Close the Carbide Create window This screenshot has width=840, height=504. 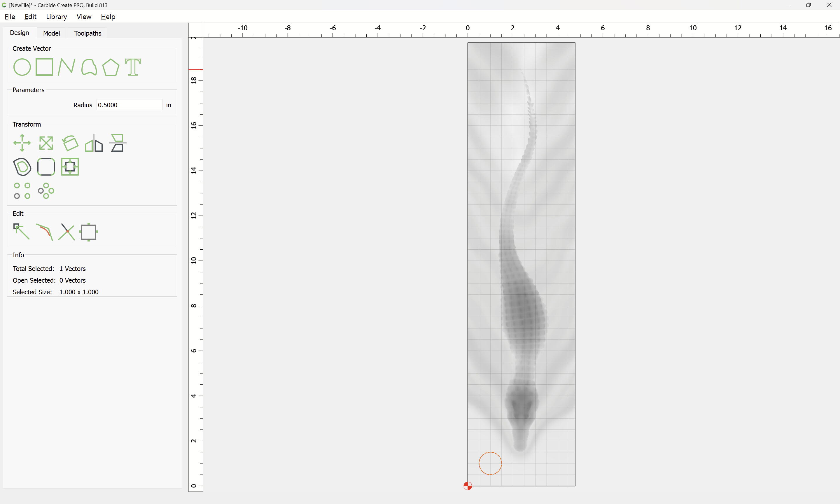[x=829, y=5]
